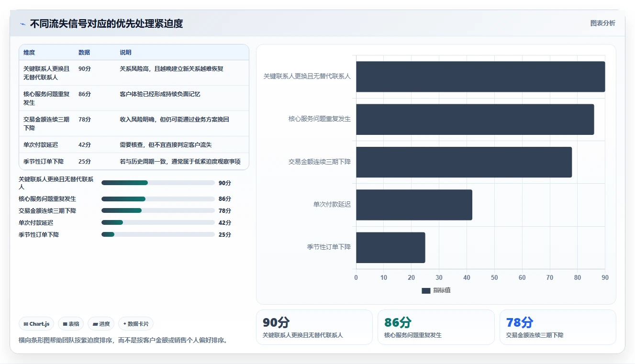The image size is (635, 364).
Task: Click the footer note about 横向条形图
Action: [123, 340]
